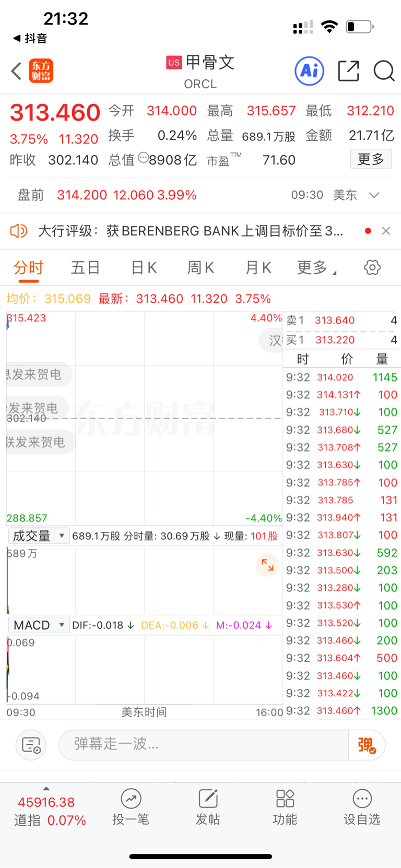
Task: Select the trade row 314.020 with 1145
Action: click(x=342, y=377)
